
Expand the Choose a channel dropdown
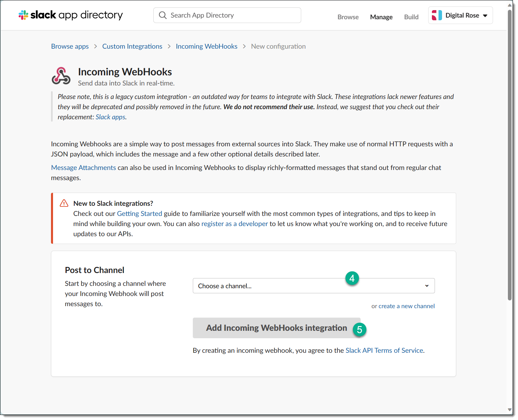[313, 286]
